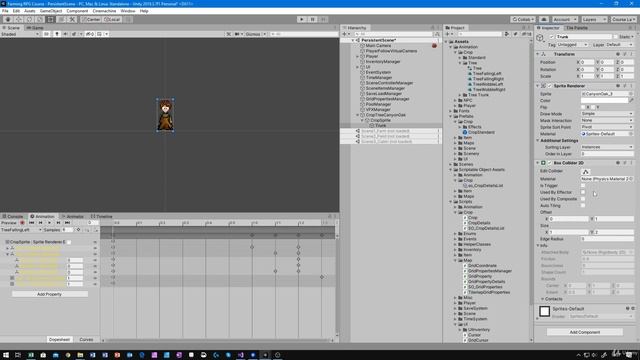
Task: Toggle the Trunk object active checkbox
Action: [552, 37]
